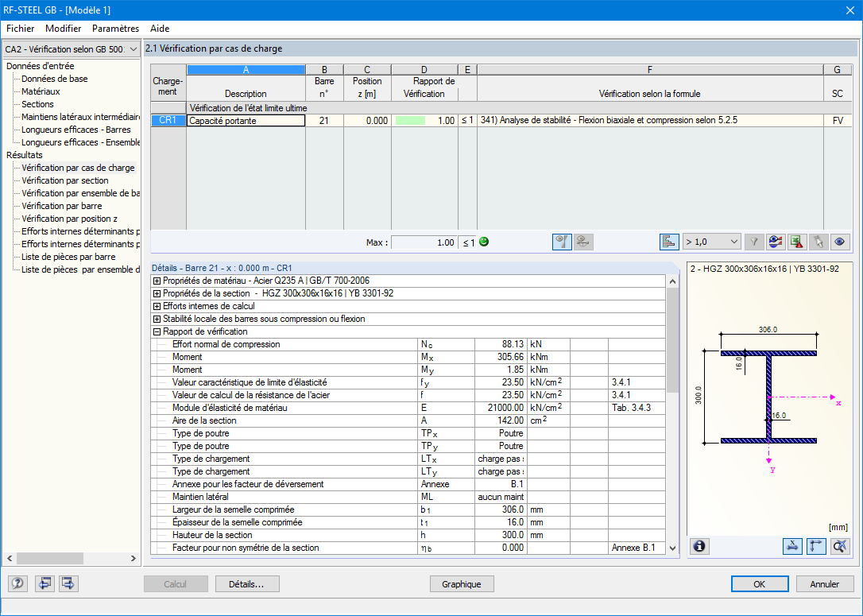
Task: Click the Graphique button
Action: pos(461,584)
